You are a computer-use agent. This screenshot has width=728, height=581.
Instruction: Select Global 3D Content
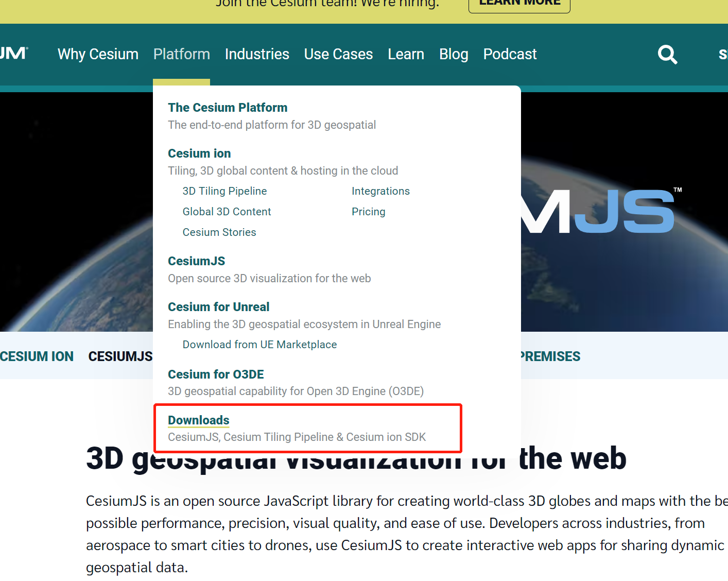coord(227,212)
